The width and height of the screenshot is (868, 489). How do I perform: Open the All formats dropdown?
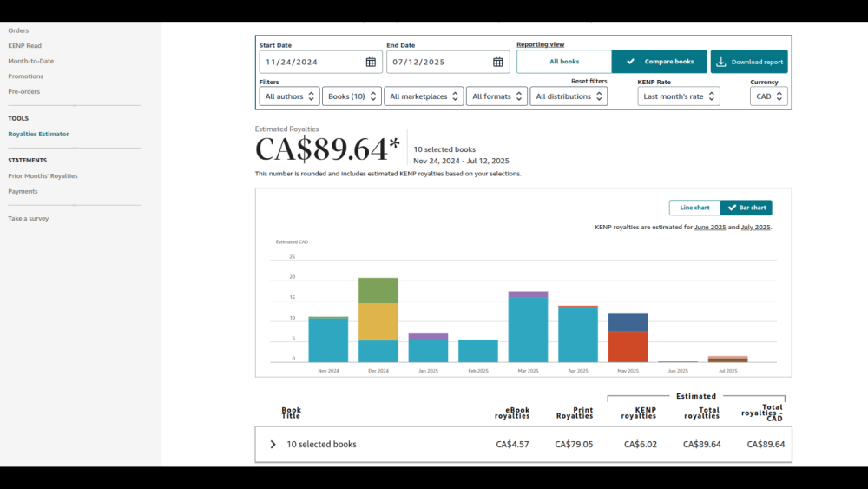(496, 96)
